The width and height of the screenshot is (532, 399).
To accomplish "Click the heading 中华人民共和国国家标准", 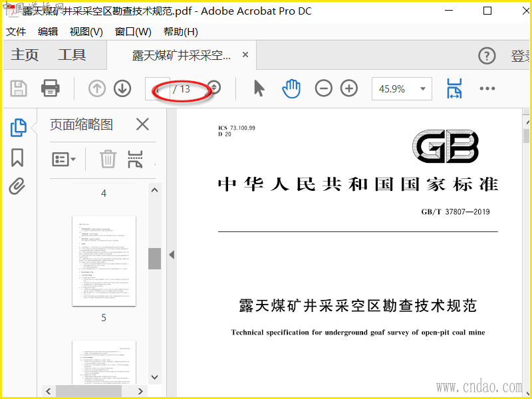I will [358, 185].
